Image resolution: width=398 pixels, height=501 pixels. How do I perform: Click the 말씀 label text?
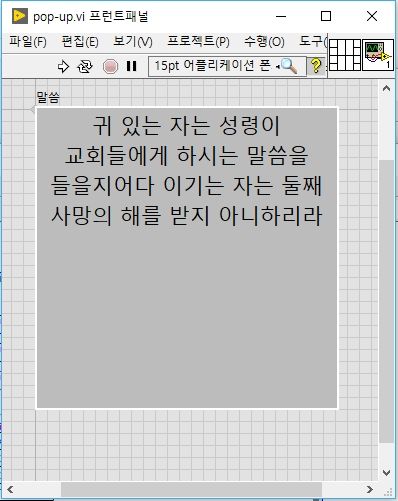coord(48,98)
